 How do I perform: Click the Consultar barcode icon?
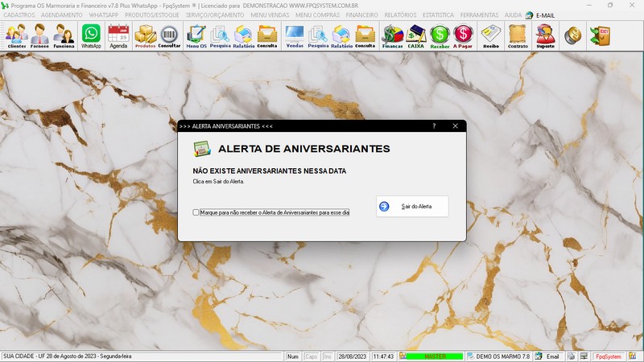(x=169, y=36)
